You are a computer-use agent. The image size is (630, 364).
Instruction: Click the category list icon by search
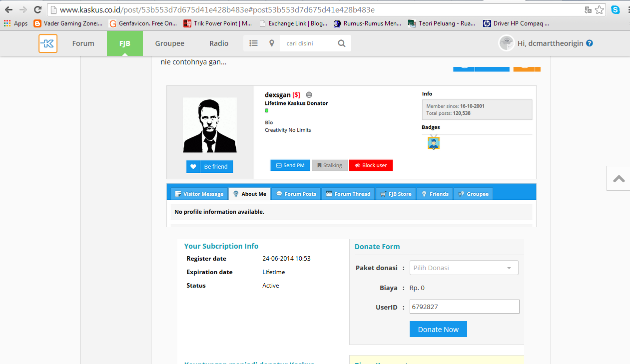253,43
